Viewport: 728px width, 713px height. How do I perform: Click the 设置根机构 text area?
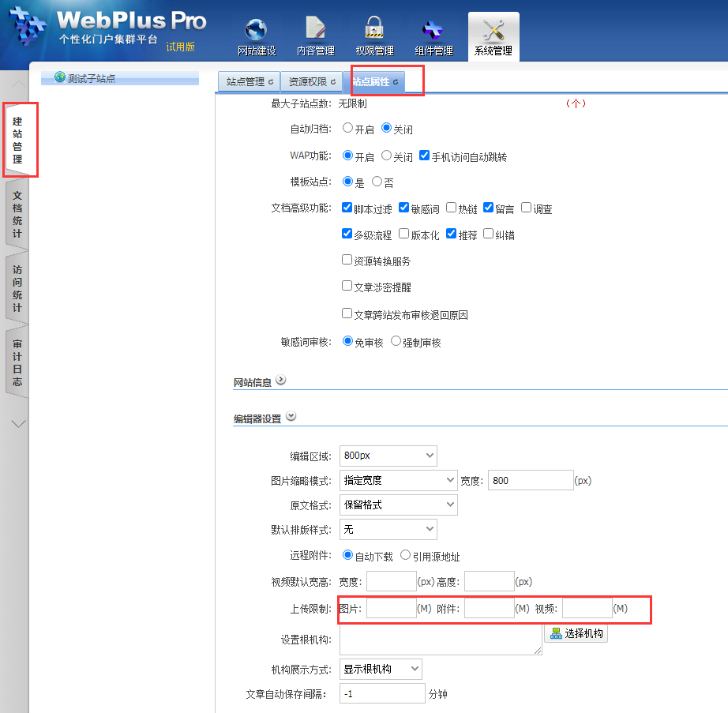(x=440, y=640)
